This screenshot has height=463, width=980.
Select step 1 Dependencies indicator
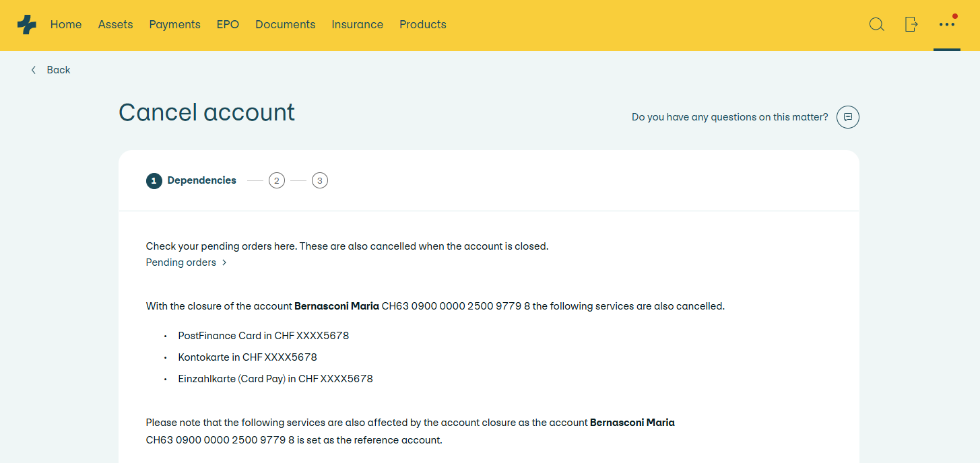[191, 180]
